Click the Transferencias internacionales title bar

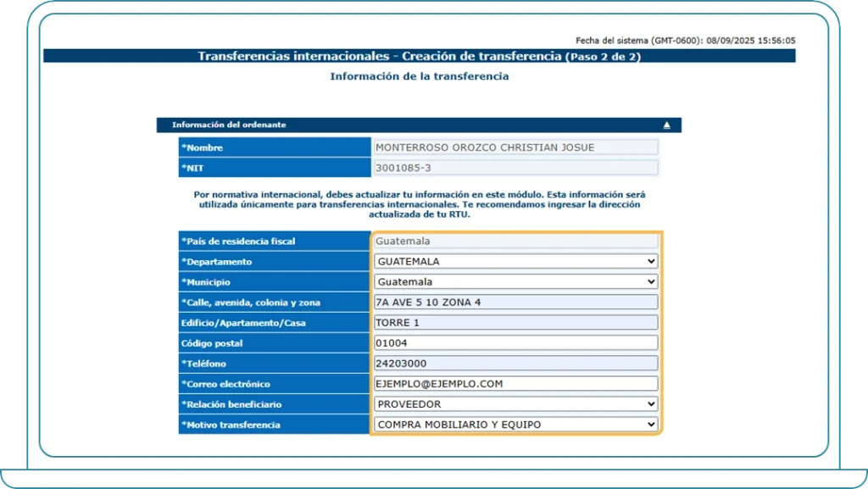419,57
